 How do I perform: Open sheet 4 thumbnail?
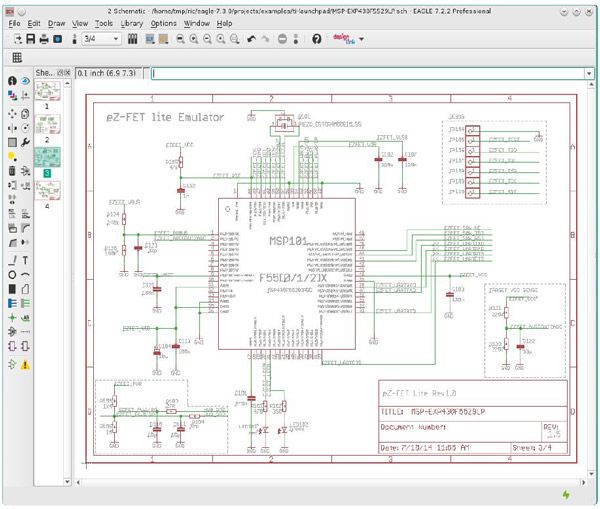point(47,190)
